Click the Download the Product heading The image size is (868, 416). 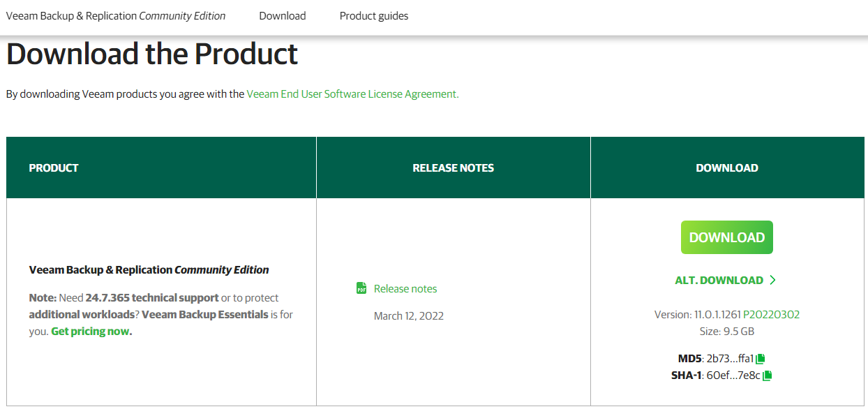point(152,54)
